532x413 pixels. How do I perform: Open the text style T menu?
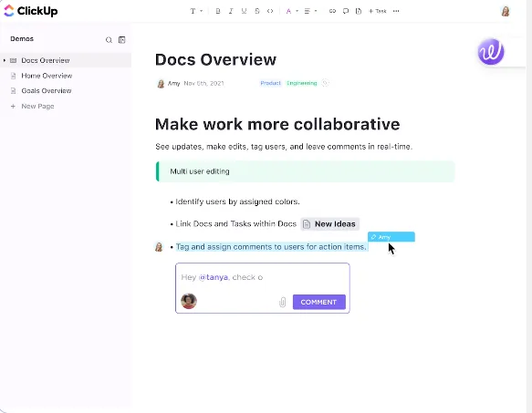point(193,11)
